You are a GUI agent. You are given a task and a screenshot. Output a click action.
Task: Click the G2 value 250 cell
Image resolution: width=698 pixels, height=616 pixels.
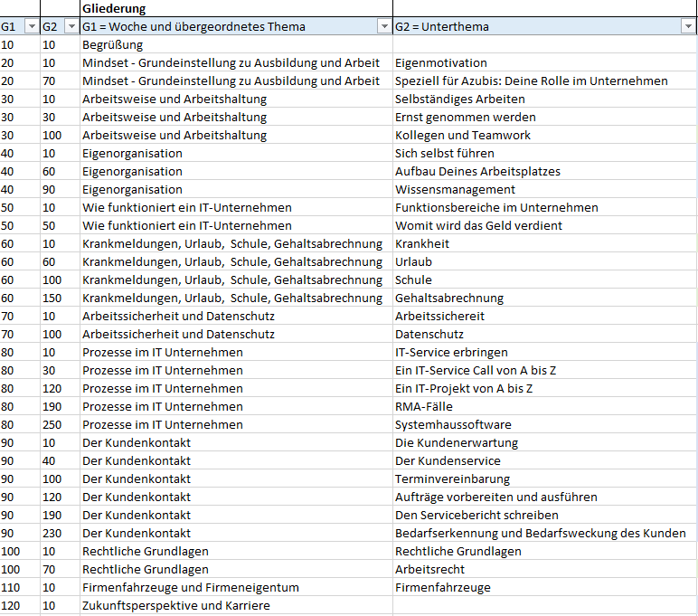pos(60,425)
